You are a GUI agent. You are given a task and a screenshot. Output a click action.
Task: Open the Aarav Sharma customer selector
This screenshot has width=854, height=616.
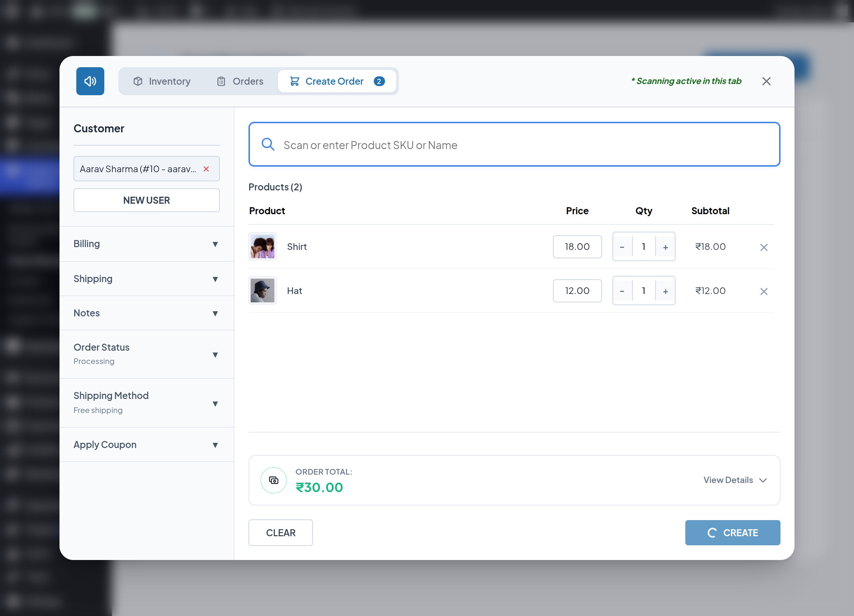coord(147,169)
